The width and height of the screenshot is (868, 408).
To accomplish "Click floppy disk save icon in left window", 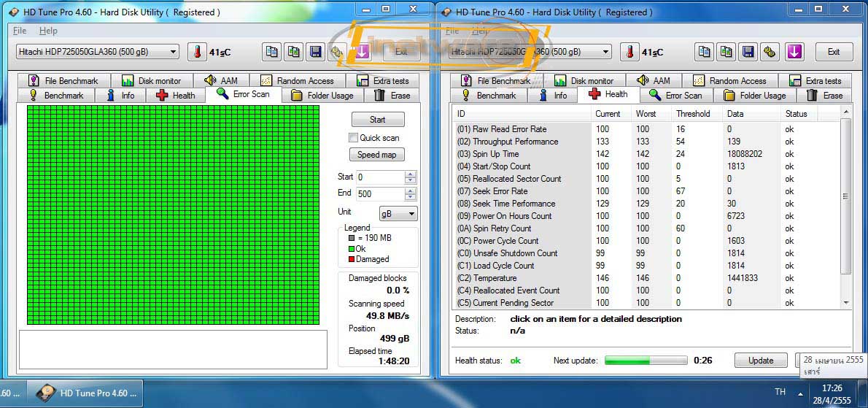I will tap(315, 52).
